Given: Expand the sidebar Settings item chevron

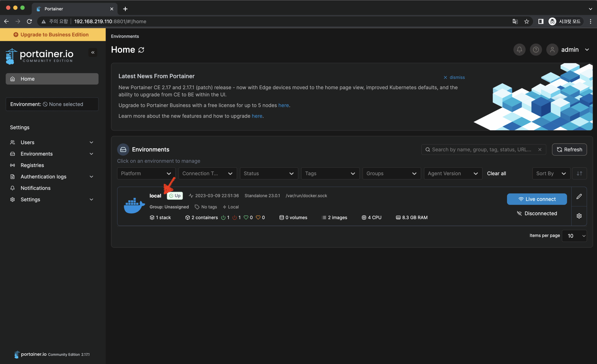Looking at the screenshot, I should tap(91, 199).
